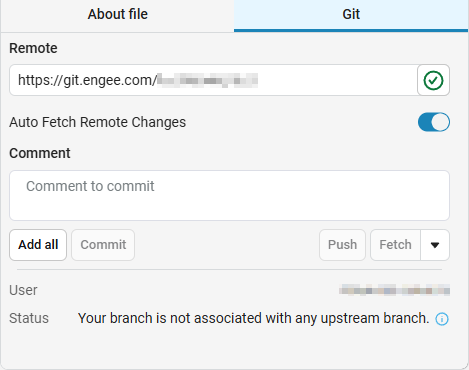Switch to the About file tab

coord(117,14)
